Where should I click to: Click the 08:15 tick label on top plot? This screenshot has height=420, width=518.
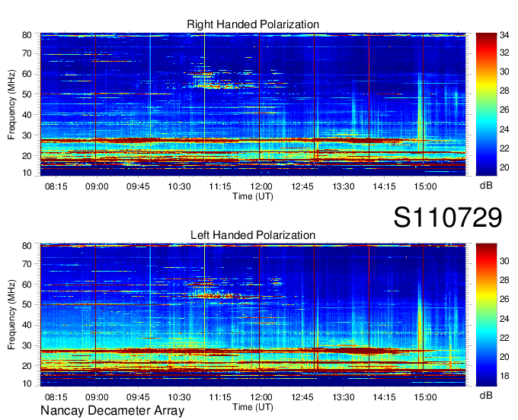pos(56,186)
